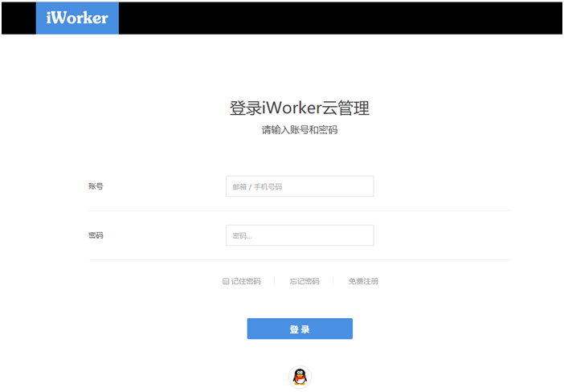Focus the 密码 password input field
This screenshot has width=564, height=392.
point(300,235)
